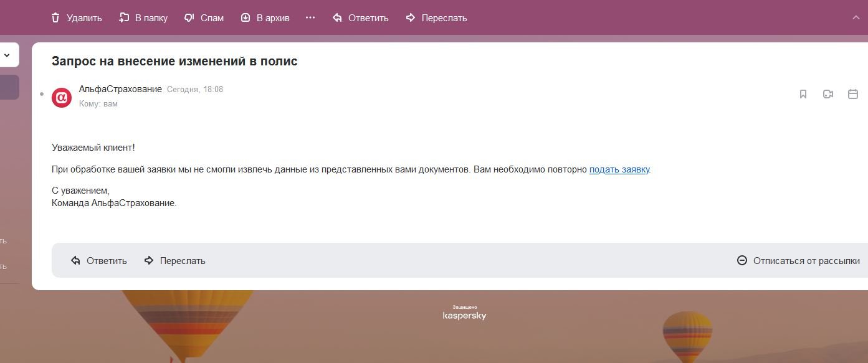Collapse the top panel with the up chevron

pos(856,17)
